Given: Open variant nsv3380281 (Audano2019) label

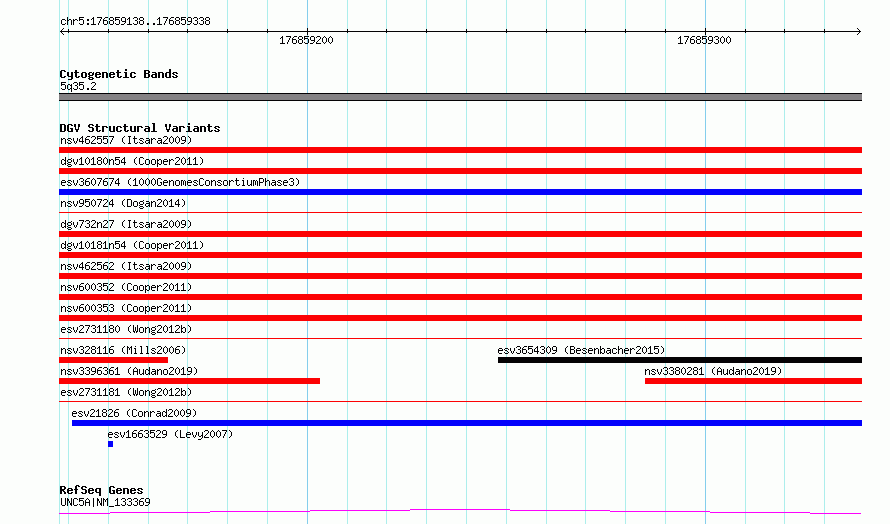Looking at the screenshot, I should [713, 371].
